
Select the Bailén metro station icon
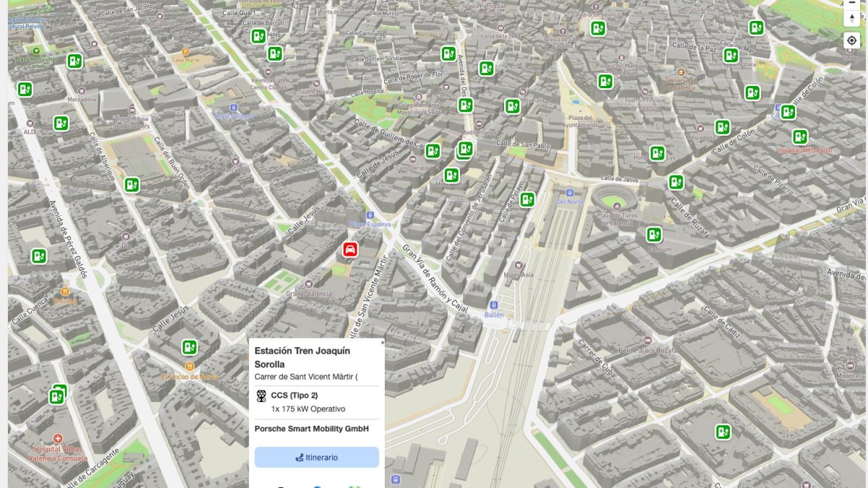(x=493, y=305)
